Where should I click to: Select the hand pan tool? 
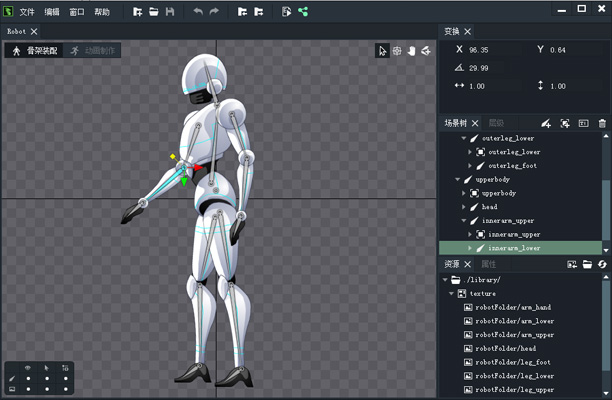(411, 51)
